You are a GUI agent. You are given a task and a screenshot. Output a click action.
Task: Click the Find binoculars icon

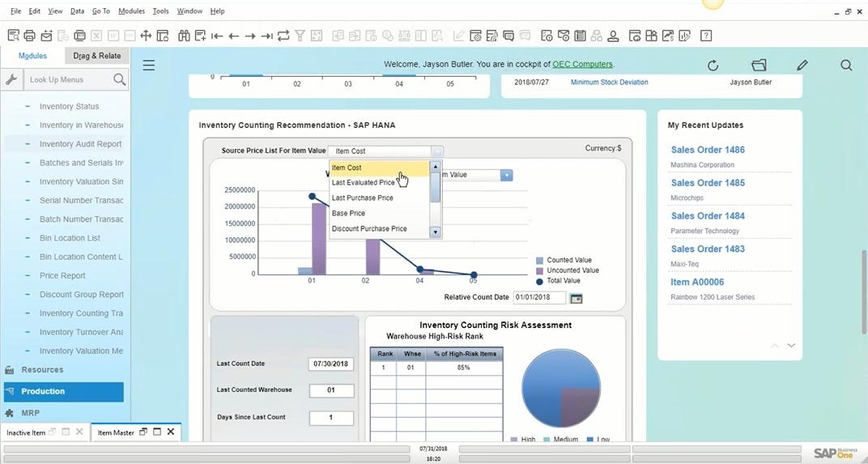[184, 36]
